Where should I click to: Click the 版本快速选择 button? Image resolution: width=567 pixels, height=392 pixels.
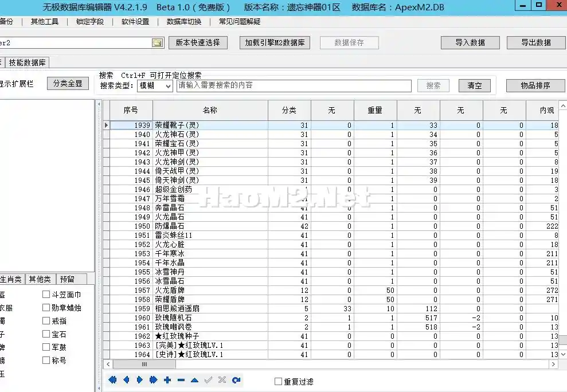[198, 42]
